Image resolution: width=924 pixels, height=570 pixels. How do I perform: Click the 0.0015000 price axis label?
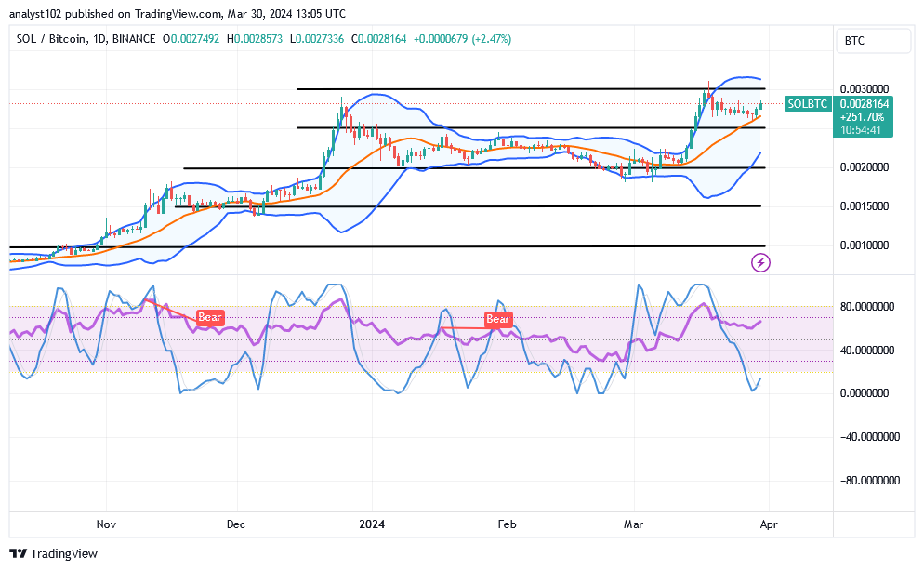865,206
